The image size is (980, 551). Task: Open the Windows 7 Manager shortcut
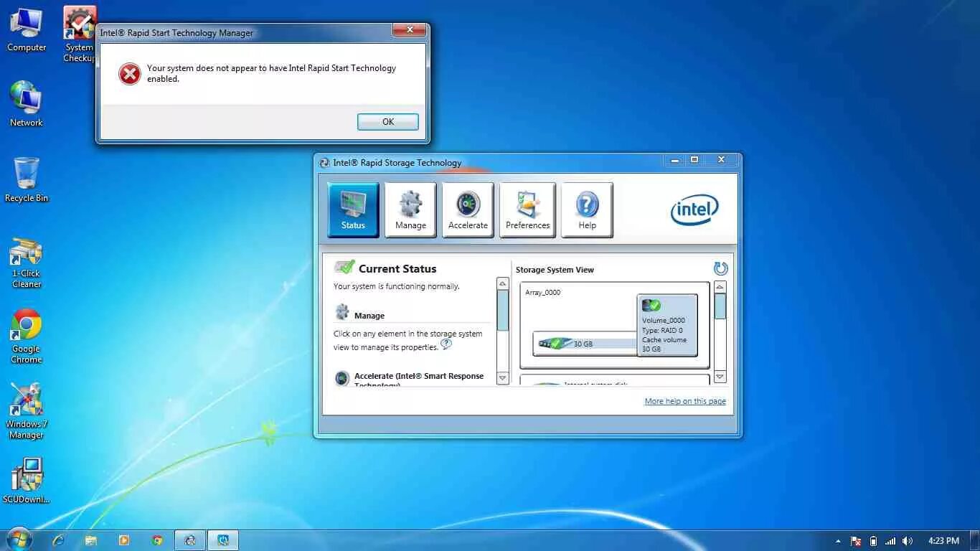point(27,411)
